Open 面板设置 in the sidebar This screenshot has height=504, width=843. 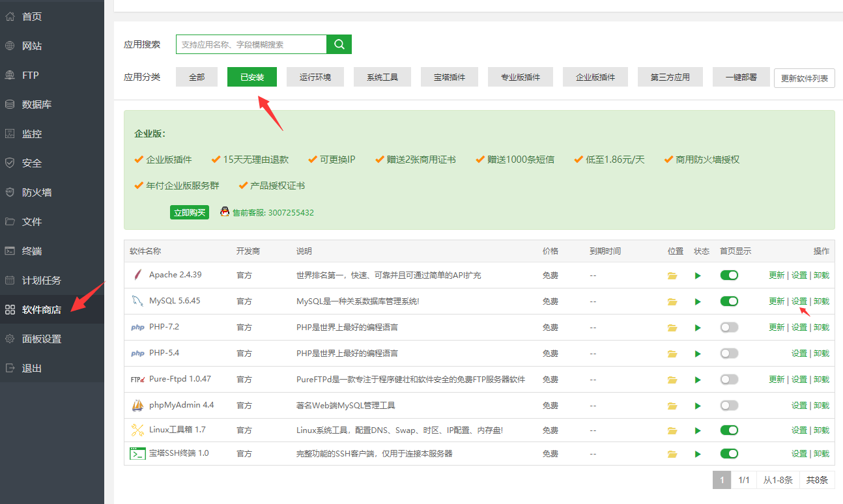pos(52,339)
